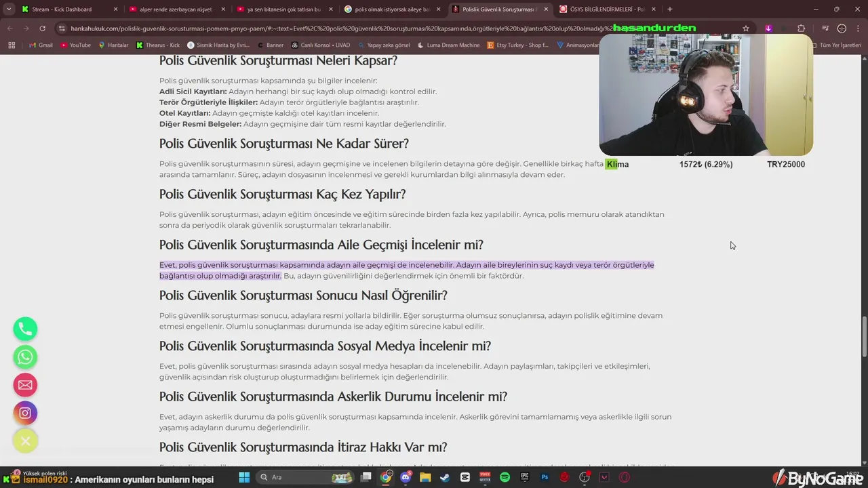Viewport: 868px width, 488px height.
Task: Reload the page with browser refresh icon
Action: point(42,28)
